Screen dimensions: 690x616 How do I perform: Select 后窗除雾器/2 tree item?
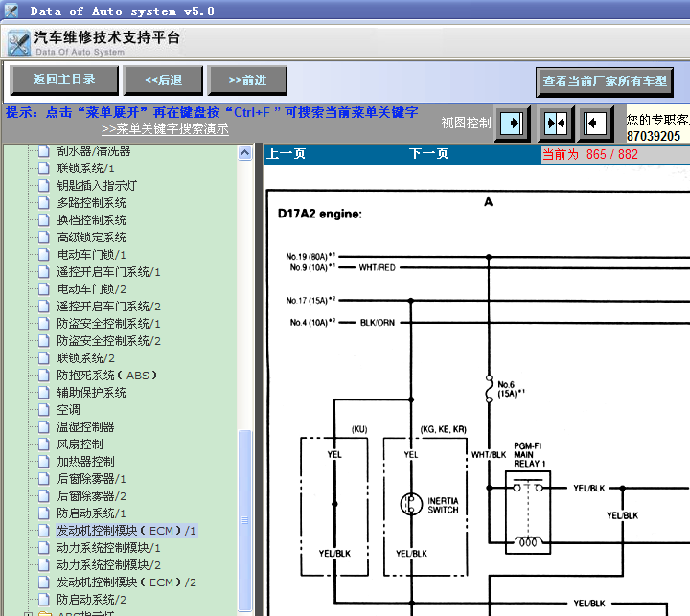pos(92,496)
